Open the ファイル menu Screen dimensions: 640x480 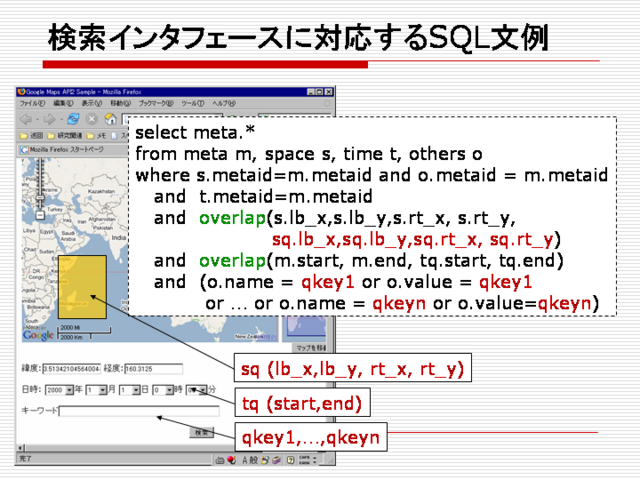tap(32, 103)
